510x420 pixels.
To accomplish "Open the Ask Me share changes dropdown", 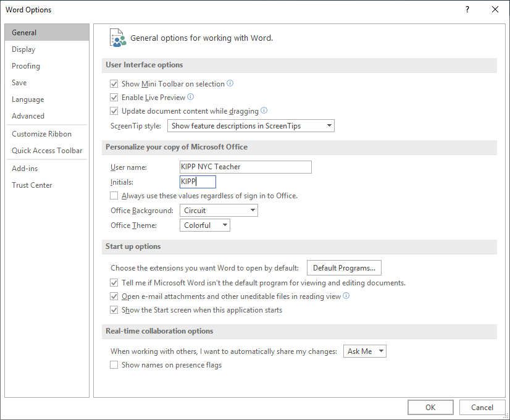I will pyautogui.click(x=365, y=351).
